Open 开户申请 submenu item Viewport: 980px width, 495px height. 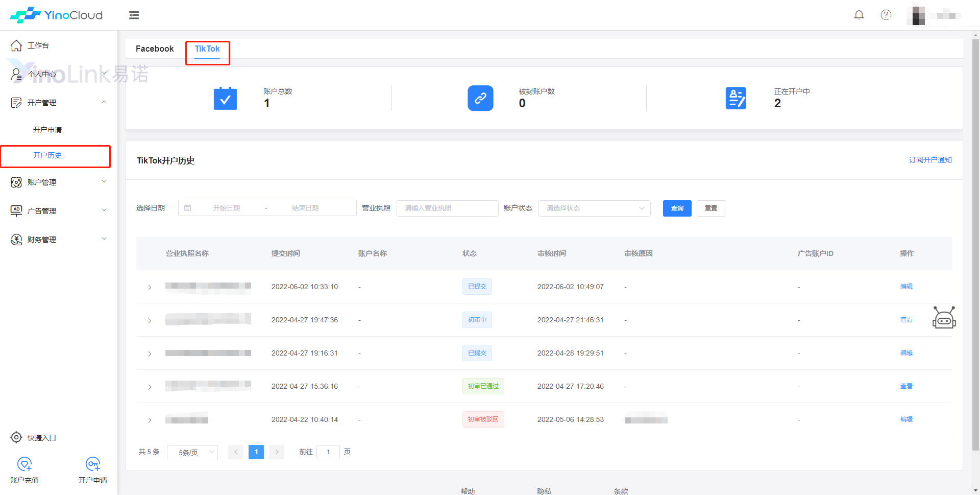pos(47,130)
